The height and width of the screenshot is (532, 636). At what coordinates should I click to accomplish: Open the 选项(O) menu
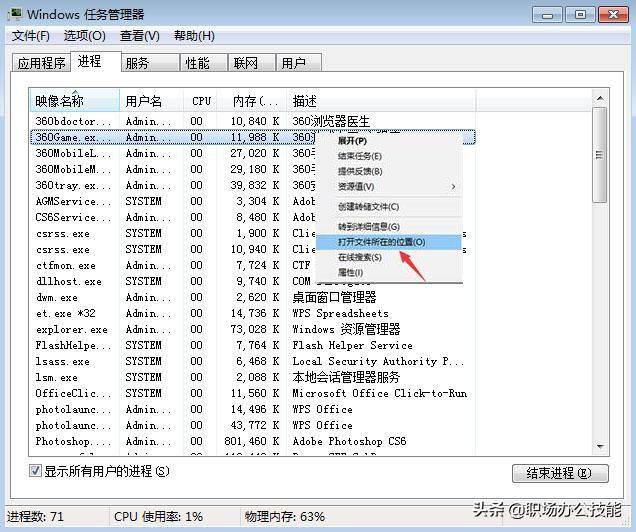pyautogui.click(x=84, y=36)
